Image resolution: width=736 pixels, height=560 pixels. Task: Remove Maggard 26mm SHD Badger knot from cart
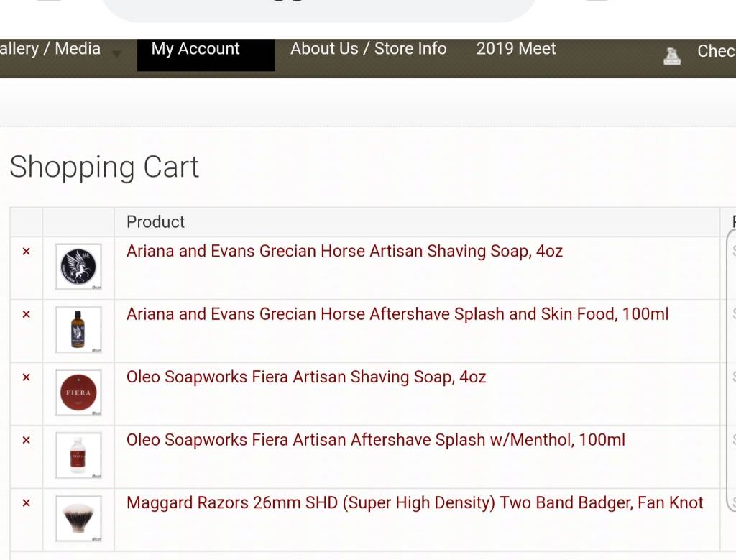27,503
